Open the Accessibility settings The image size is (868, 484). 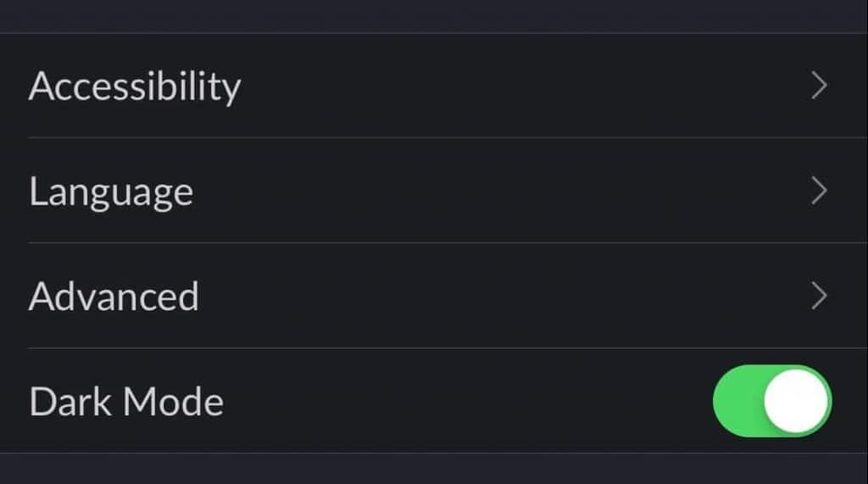pos(134,86)
